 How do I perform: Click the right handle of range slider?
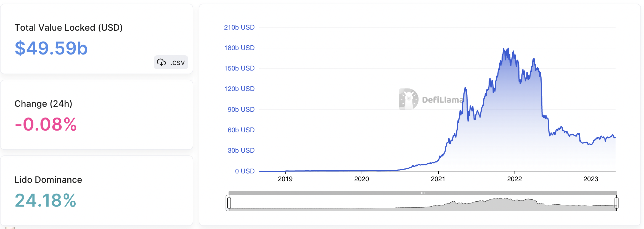[616, 203]
